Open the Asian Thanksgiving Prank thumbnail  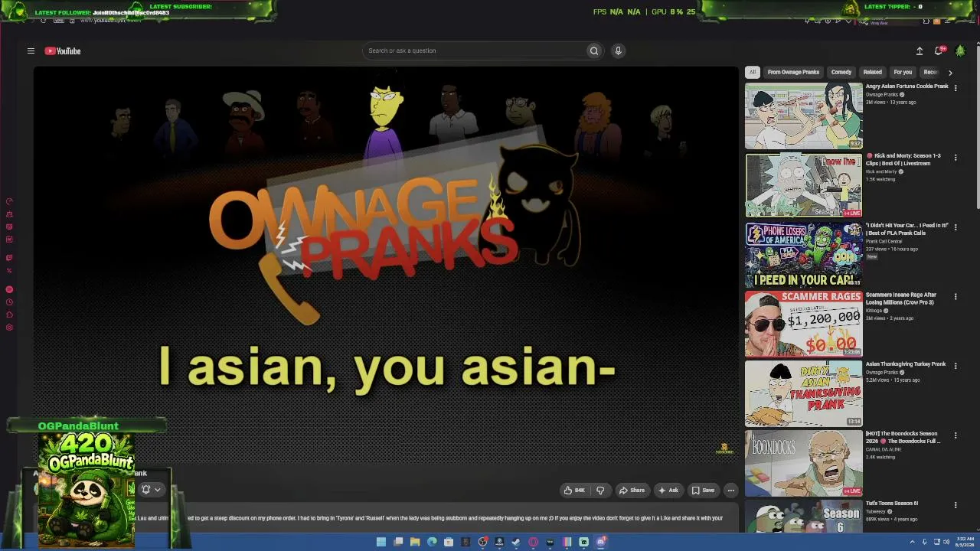tap(804, 394)
